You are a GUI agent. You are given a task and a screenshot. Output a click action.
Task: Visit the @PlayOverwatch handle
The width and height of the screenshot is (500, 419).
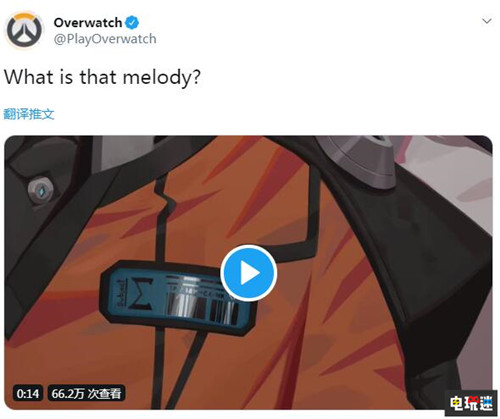[x=105, y=39]
